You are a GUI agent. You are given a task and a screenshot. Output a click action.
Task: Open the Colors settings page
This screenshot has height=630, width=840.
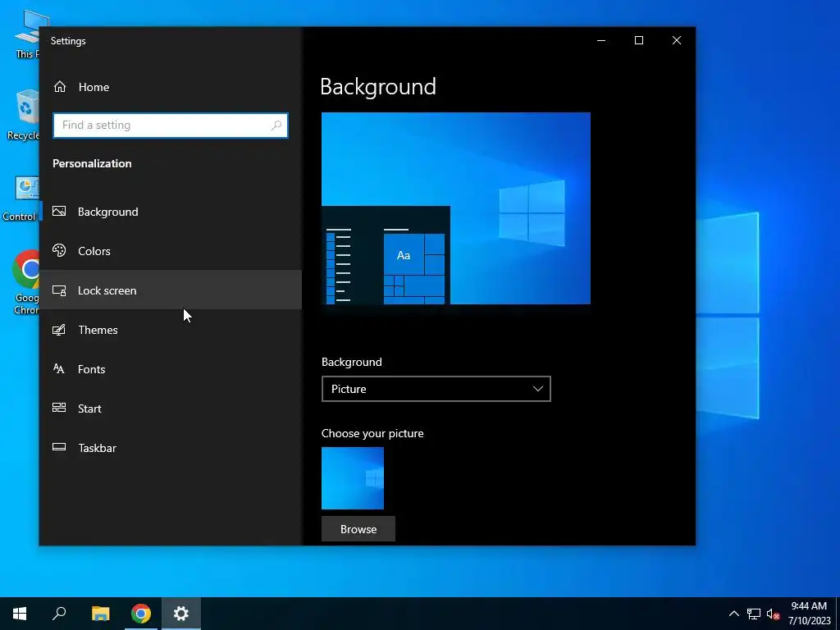point(171,251)
